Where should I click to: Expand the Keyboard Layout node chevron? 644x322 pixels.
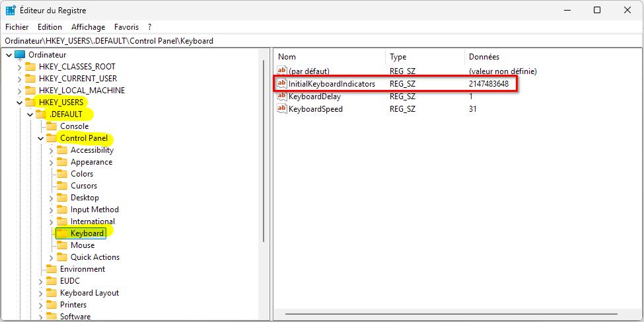pos(41,294)
